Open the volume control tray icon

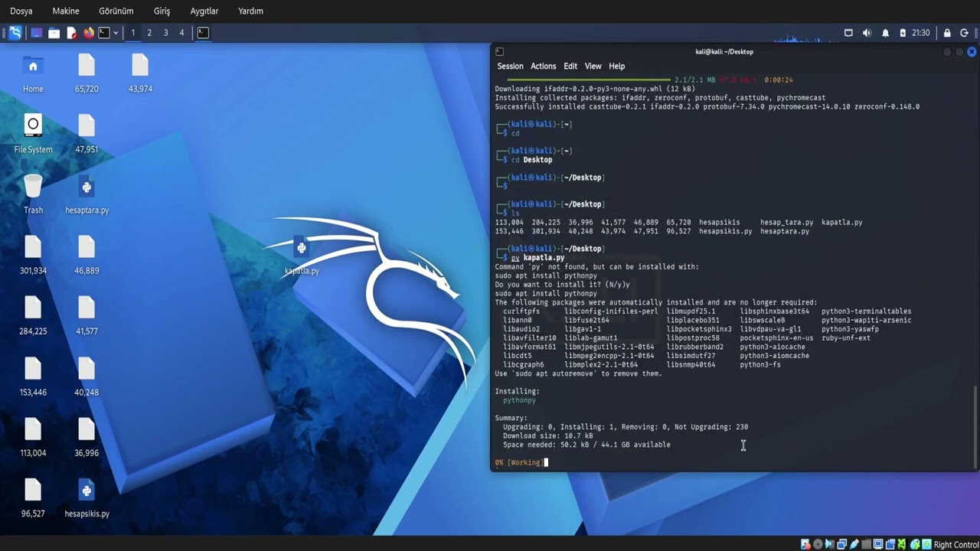(867, 33)
